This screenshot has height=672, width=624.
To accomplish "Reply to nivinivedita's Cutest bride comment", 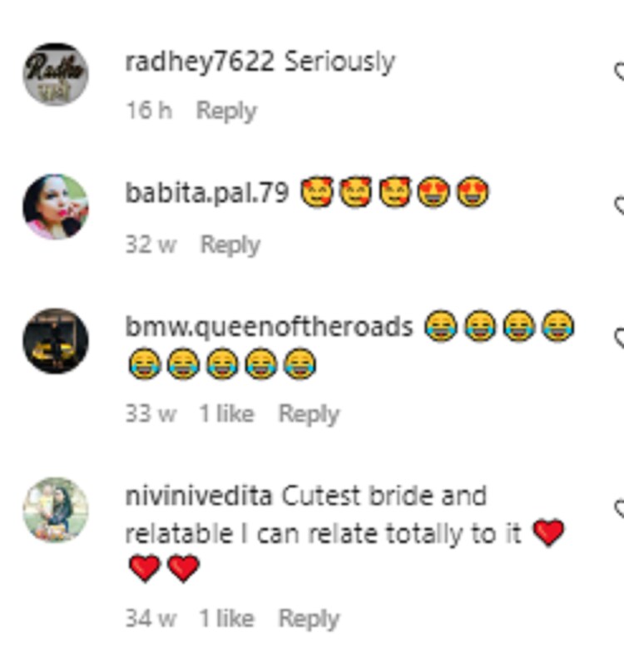I will click(x=309, y=619).
